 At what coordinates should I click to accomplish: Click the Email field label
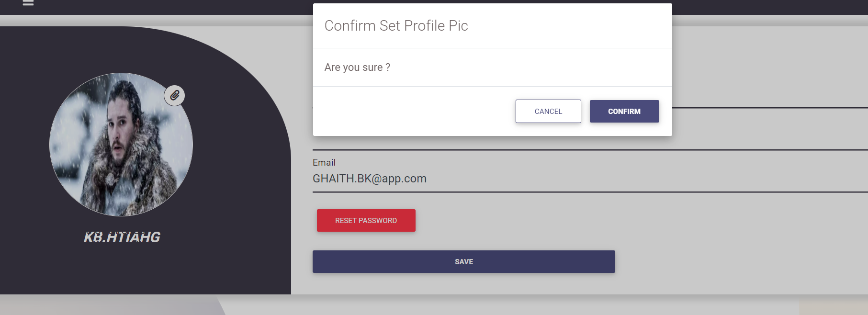[x=324, y=163]
